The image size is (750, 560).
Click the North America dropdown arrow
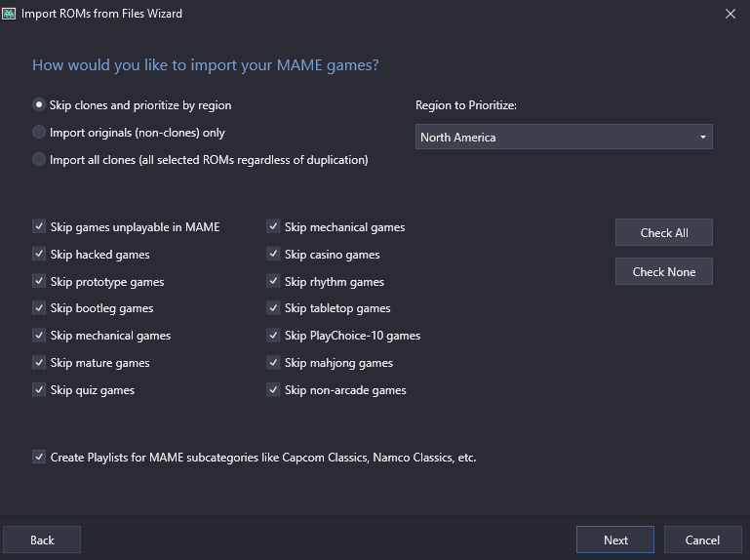coord(702,138)
